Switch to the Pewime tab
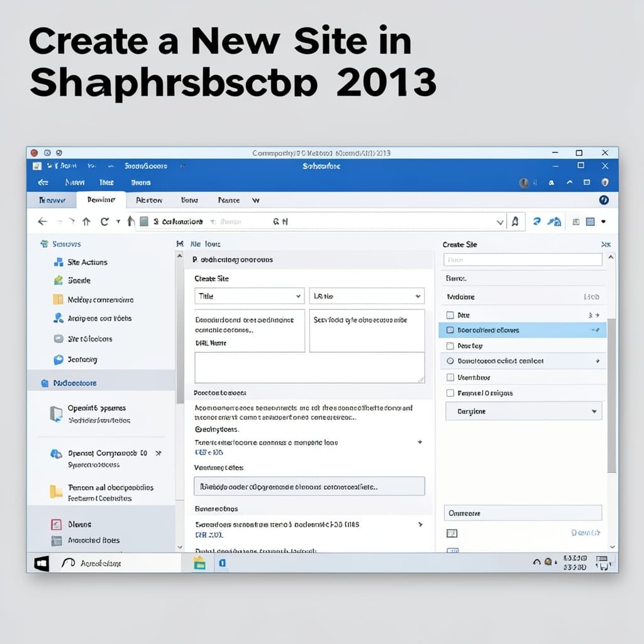Image resolution: width=644 pixels, height=644 pixels. [101, 199]
